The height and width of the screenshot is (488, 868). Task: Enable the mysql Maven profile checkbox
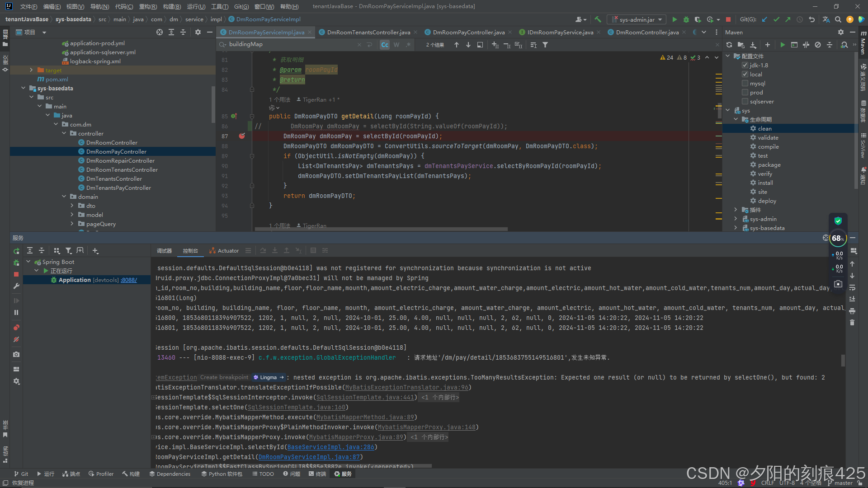pos(745,84)
